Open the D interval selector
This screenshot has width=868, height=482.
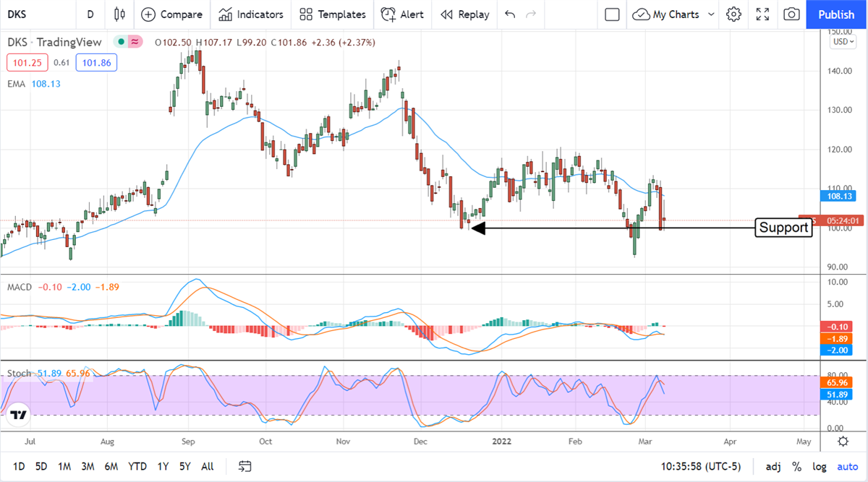click(90, 14)
